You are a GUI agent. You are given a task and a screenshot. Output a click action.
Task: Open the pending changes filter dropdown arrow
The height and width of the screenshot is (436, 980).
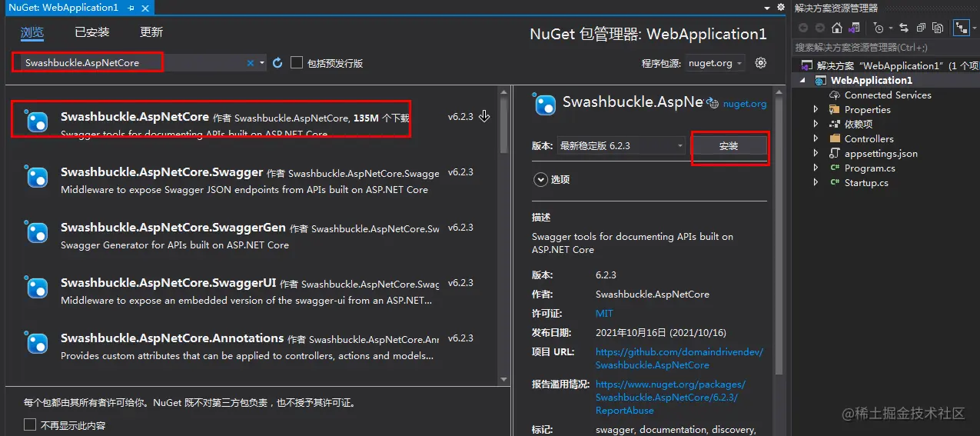pyautogui.click(x=890, y=28)
